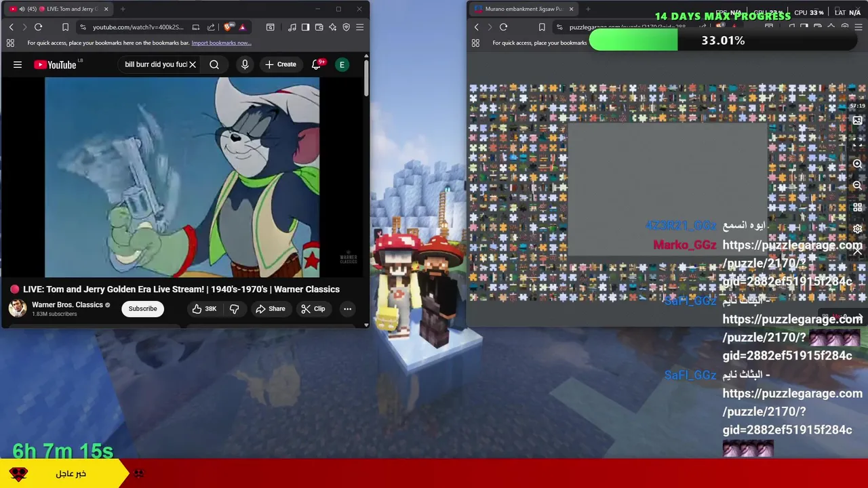
Task: Clip the live stream video
Action: pos(313,308)
